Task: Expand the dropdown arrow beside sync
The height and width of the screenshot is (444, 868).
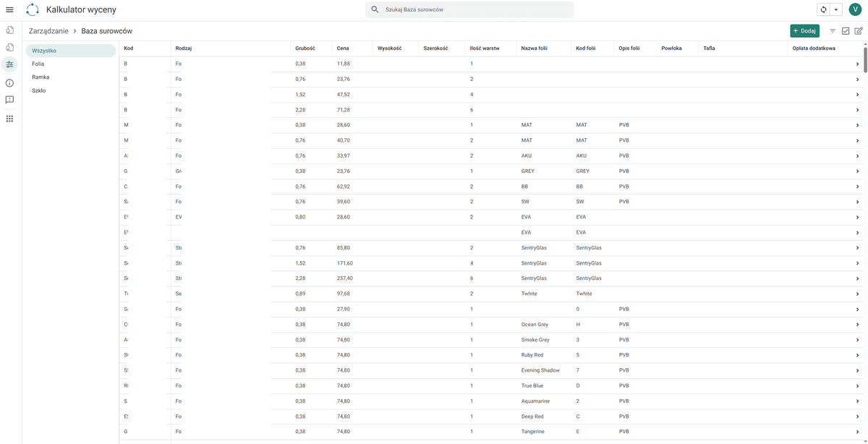Action: (x=836, y=10)
